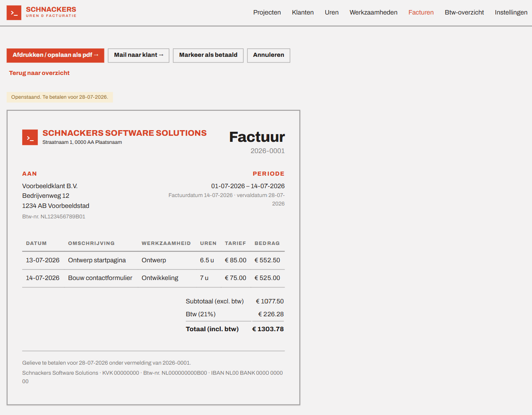Click the Totaal (incl. btw) label

[212, 329]
